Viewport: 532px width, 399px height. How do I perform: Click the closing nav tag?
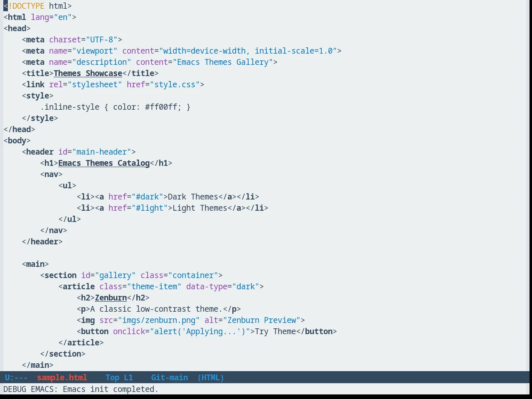[x=54, y=230]
